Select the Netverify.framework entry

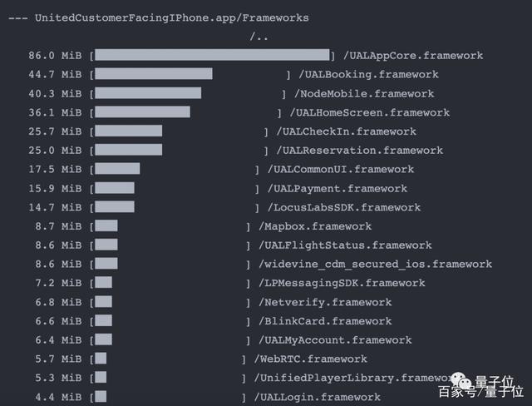(x=325, y=302)
